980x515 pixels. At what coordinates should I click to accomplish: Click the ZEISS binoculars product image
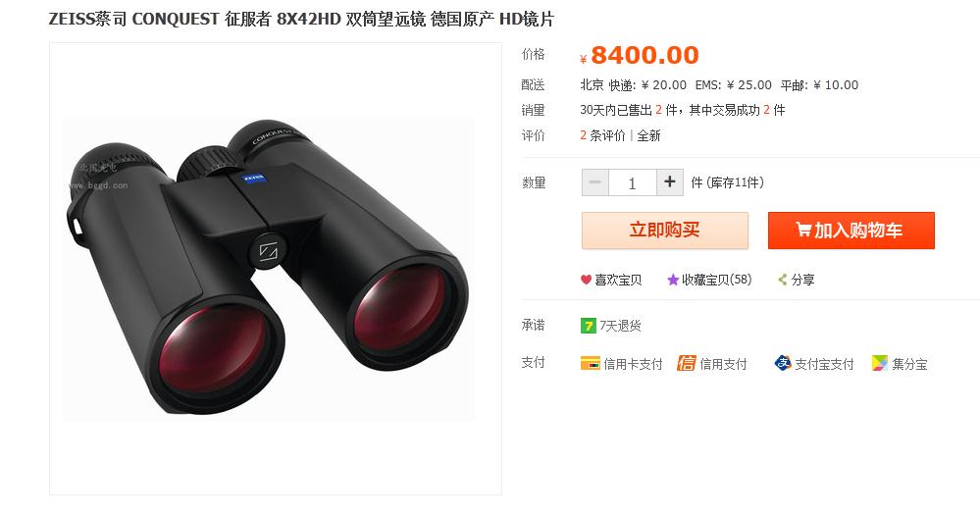(269, 269)
